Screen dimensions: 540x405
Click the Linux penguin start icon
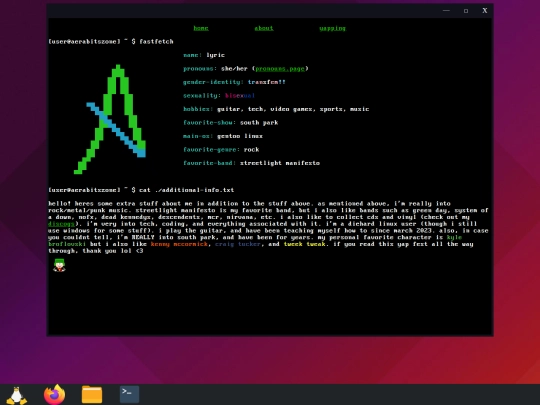coord(17,395)
